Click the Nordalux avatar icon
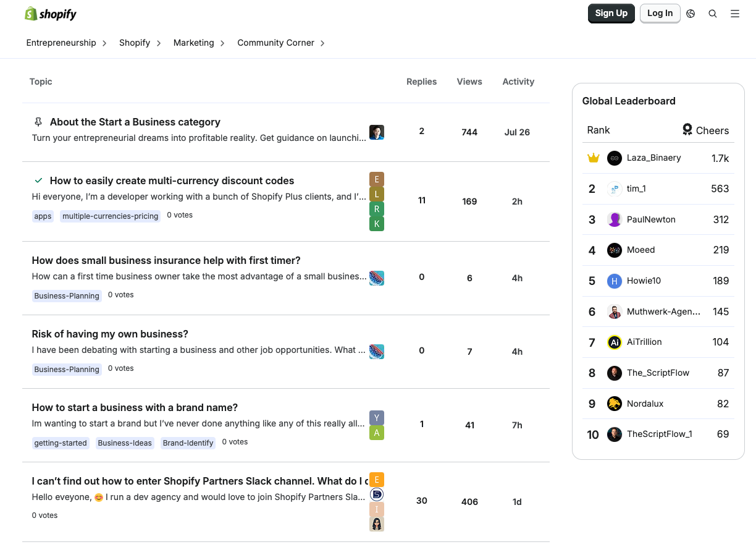Image resolution: width=756 pixels, height=547 pixels. click(x=614, y=404)
